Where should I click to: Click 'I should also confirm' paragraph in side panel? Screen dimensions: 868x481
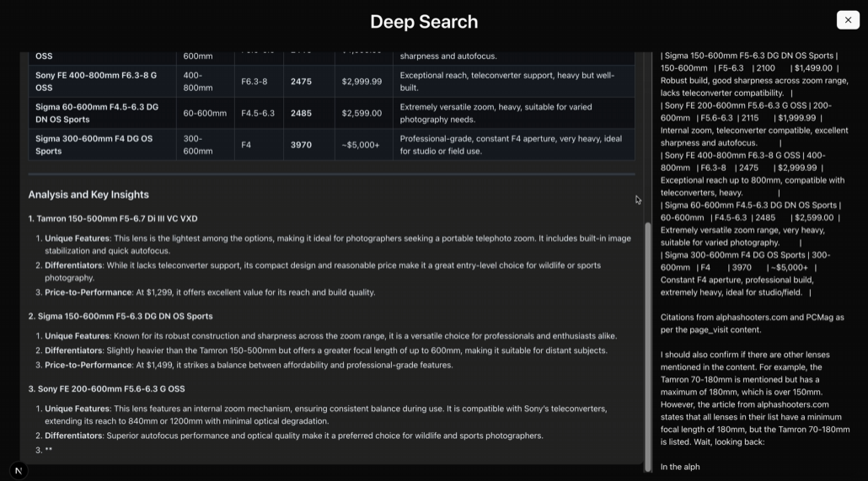pyautogui.click(x=755, y=398)
